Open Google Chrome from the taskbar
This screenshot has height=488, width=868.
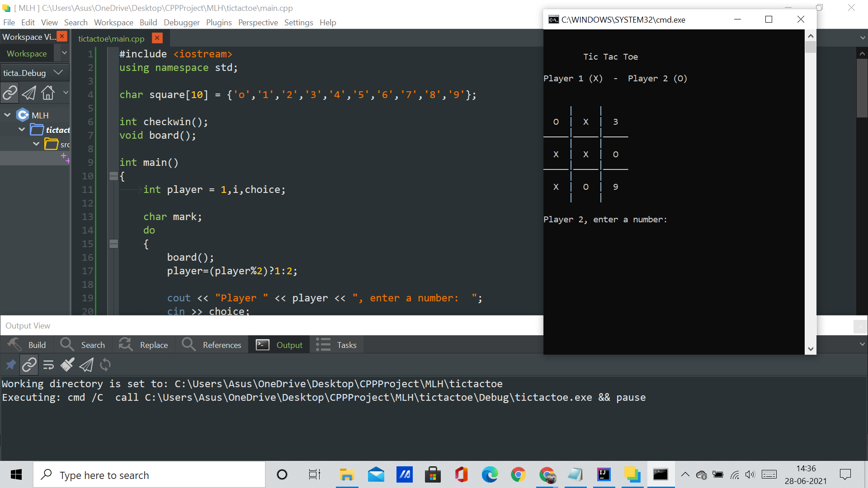tap(518, 475)
